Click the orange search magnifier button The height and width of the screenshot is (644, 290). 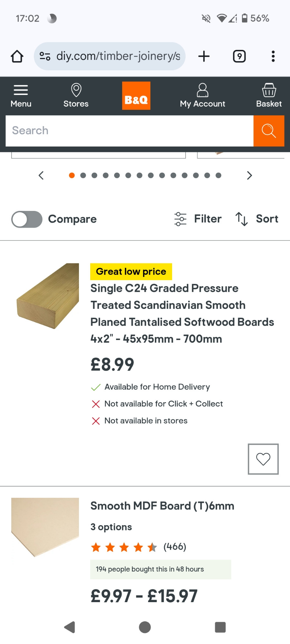(269, 131)
